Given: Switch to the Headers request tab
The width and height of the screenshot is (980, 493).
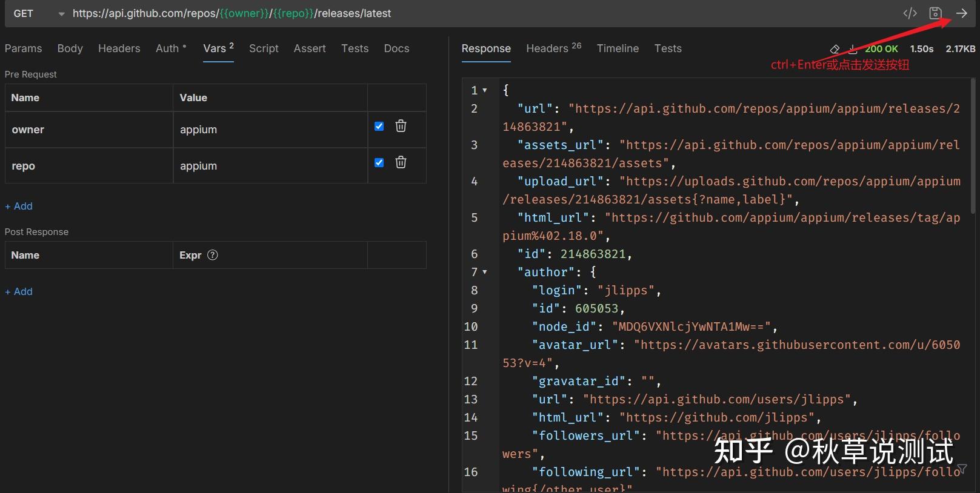Looking at the screenshot, I should pos(119,48).
